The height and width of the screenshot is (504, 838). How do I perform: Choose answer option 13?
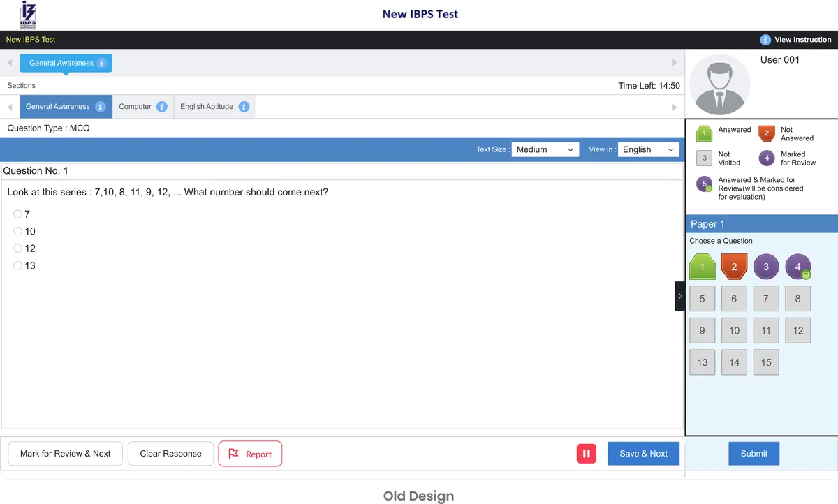(x=18, y=266)
